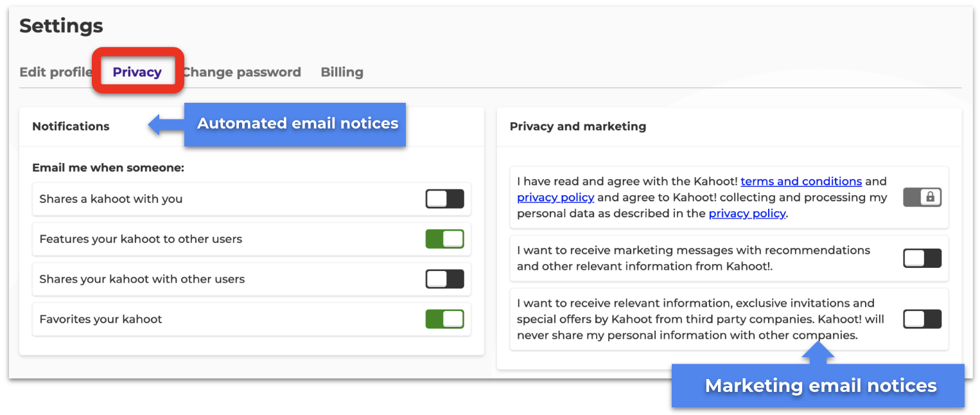Open the privacy policy link ending the sentence
This screenshot has width=980, height=415.
[747, 213]
